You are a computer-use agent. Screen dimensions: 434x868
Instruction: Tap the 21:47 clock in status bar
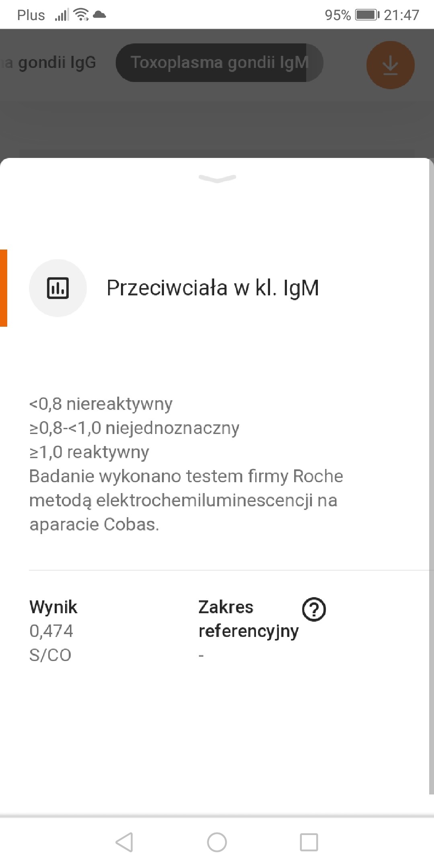(401, 15)
